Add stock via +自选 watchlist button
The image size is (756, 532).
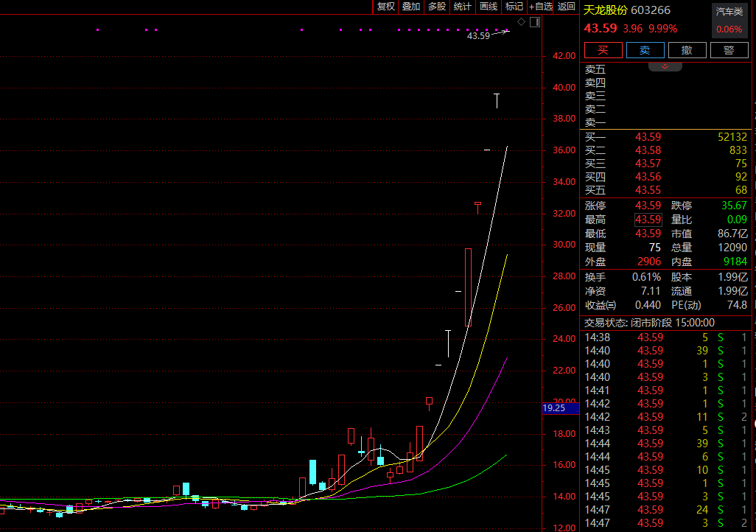pos(540,7)
